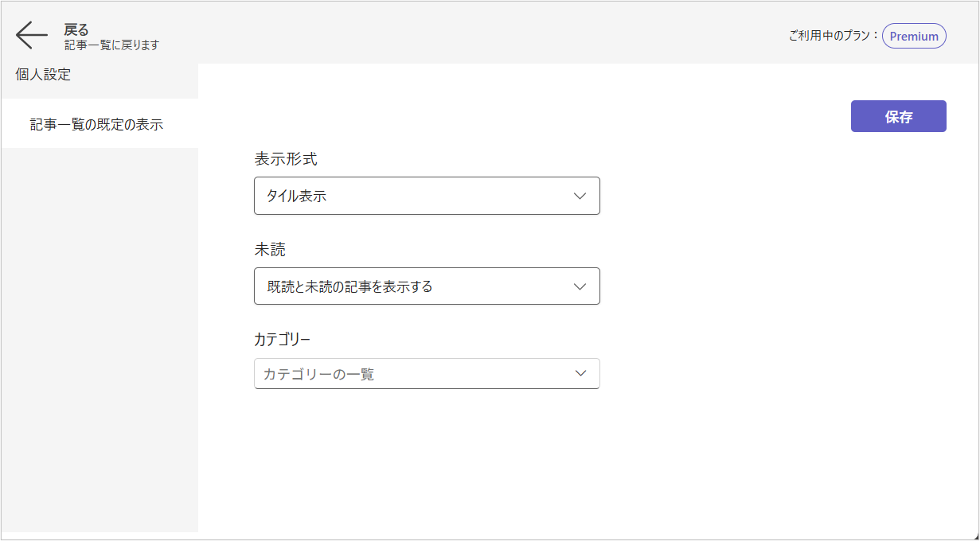Screen dimensions: 980x541
Task: Click the 表示形式 field label
Action: click(285, 159)
